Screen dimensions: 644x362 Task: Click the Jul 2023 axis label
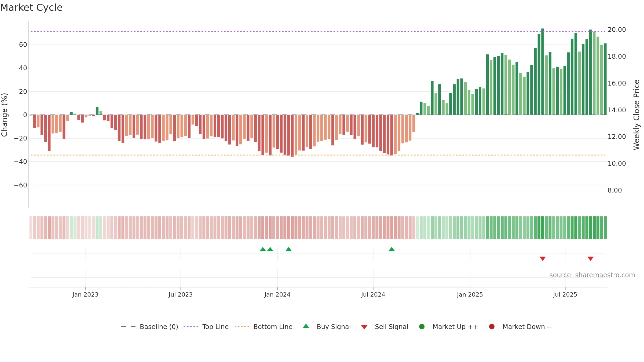click(x=181, y=294)
